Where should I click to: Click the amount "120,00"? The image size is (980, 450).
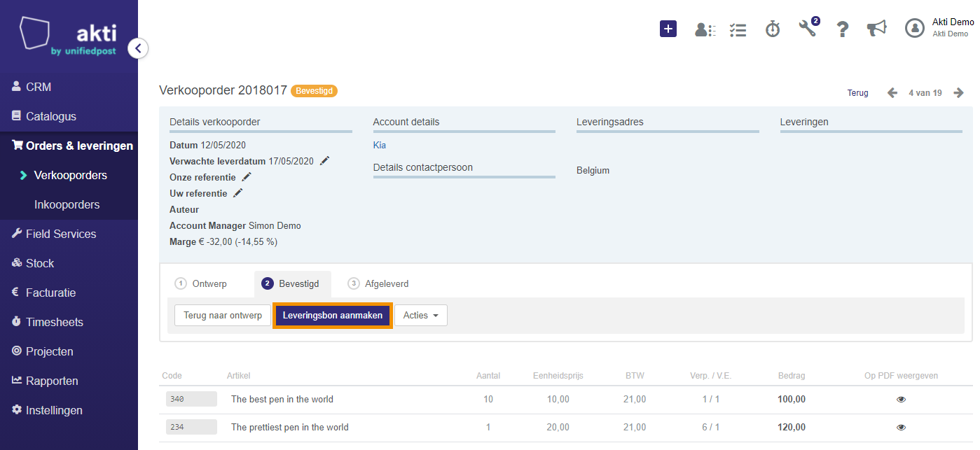792,428
